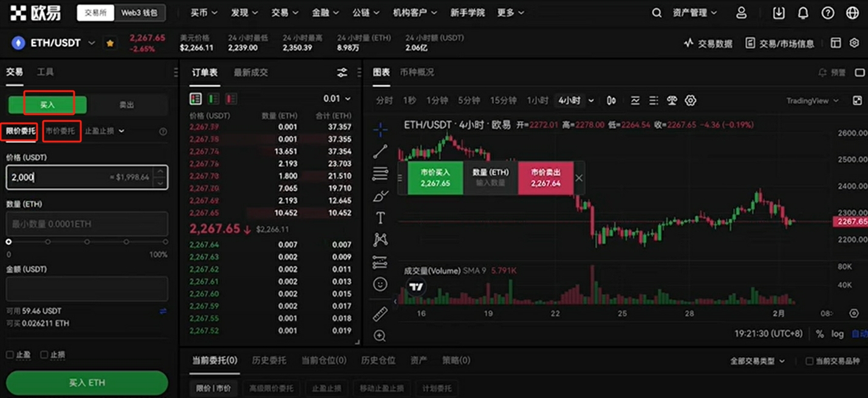The width and height of the screenshot is (868, 398).
Task: Open the 0.01 depth precision dropdown
Action: (337, 98)
